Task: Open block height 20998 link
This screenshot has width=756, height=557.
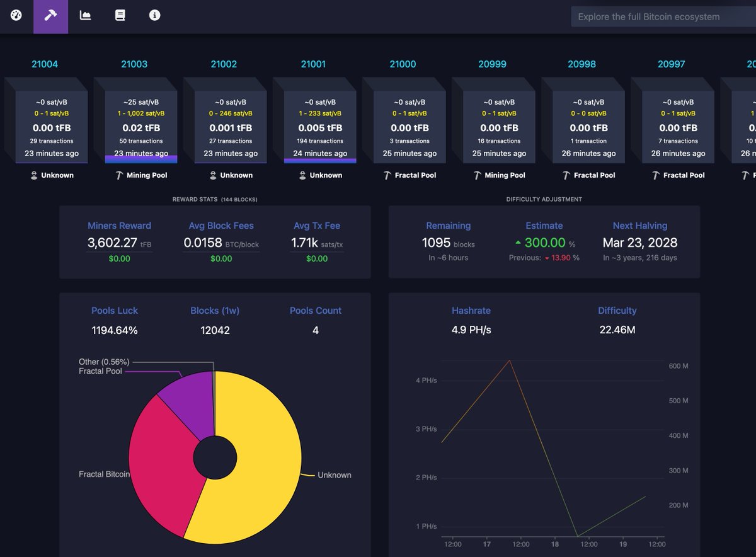Action: pos(581,64)
